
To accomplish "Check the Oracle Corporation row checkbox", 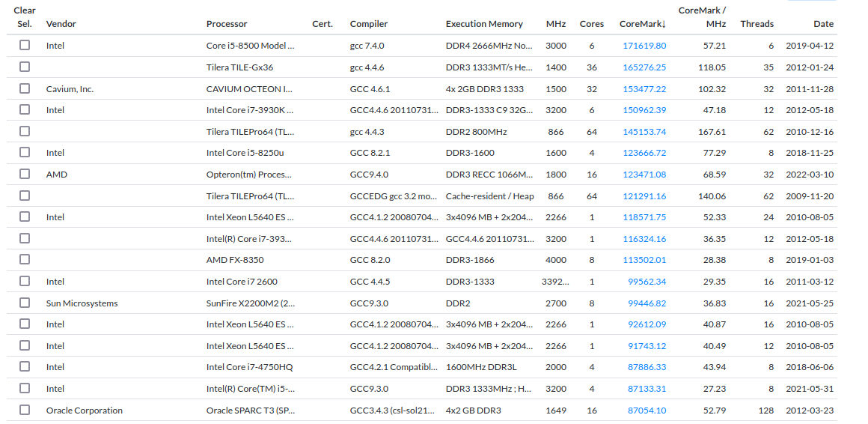I will [25, 411].
